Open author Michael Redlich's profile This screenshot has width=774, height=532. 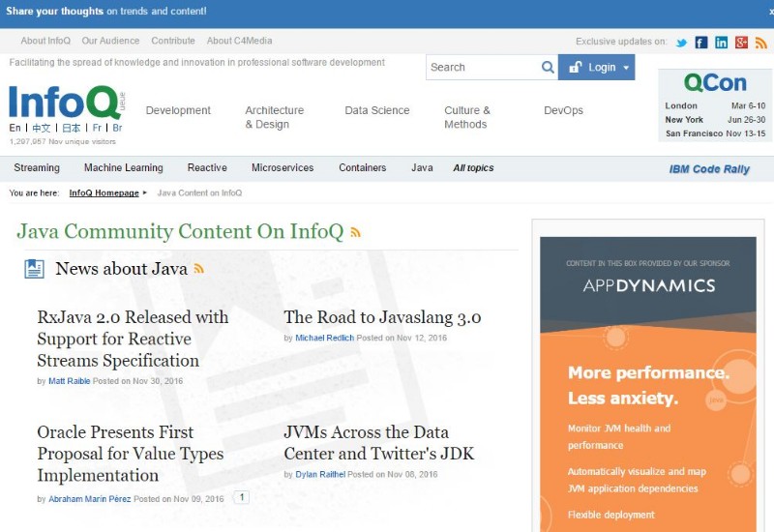[x=324, y=338]
